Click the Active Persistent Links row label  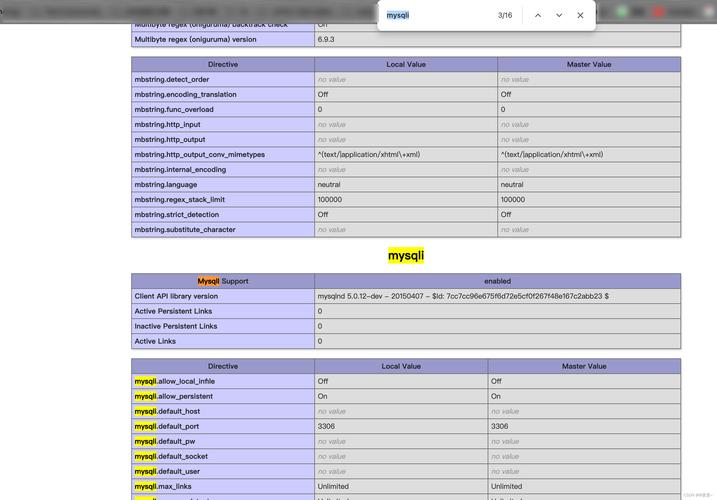pos(176,311)
